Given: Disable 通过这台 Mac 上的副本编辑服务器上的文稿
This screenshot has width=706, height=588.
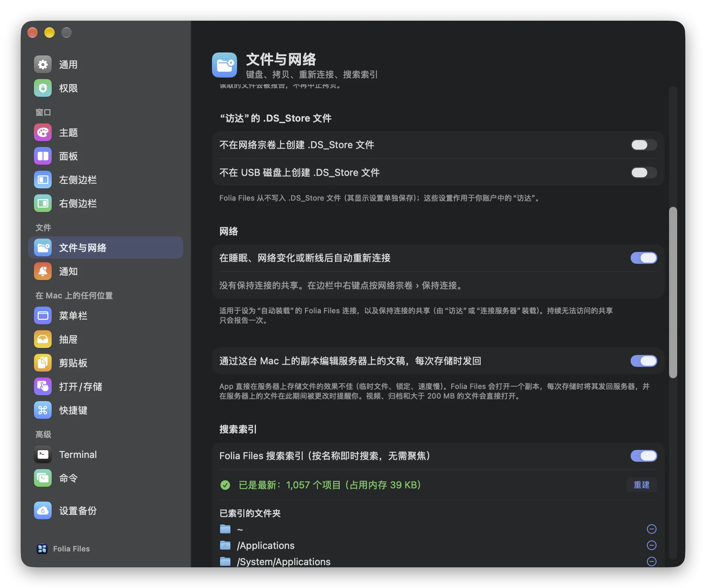Looking at the screenshot, I should pyautogui.click(x=644, y=361).
